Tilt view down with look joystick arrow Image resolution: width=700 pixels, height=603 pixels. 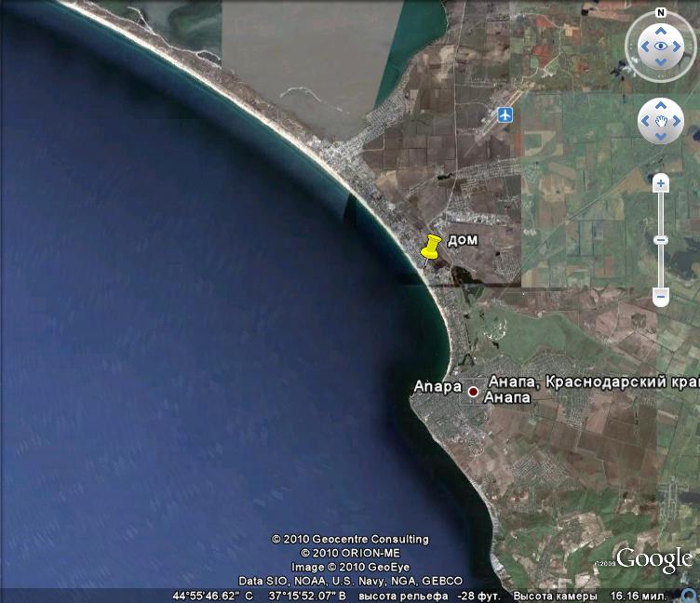pos(661,63)
